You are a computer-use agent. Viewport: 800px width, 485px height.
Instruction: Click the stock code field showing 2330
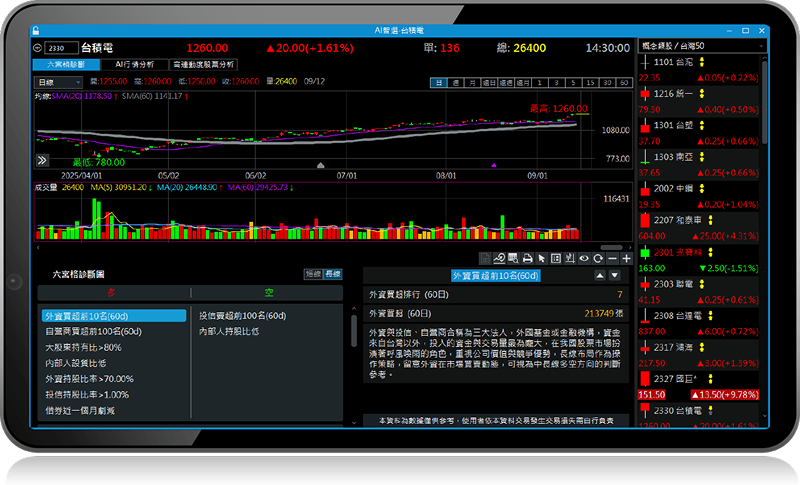point(61,48)
